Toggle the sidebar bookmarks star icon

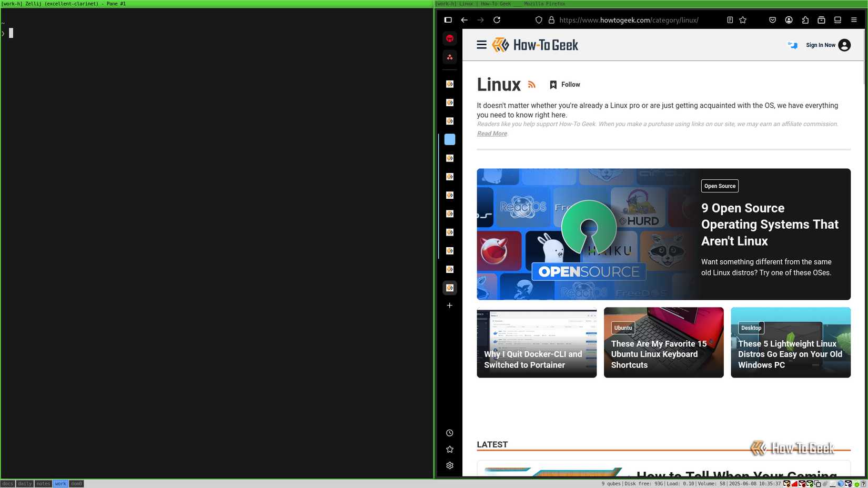(x=450, y=449)
